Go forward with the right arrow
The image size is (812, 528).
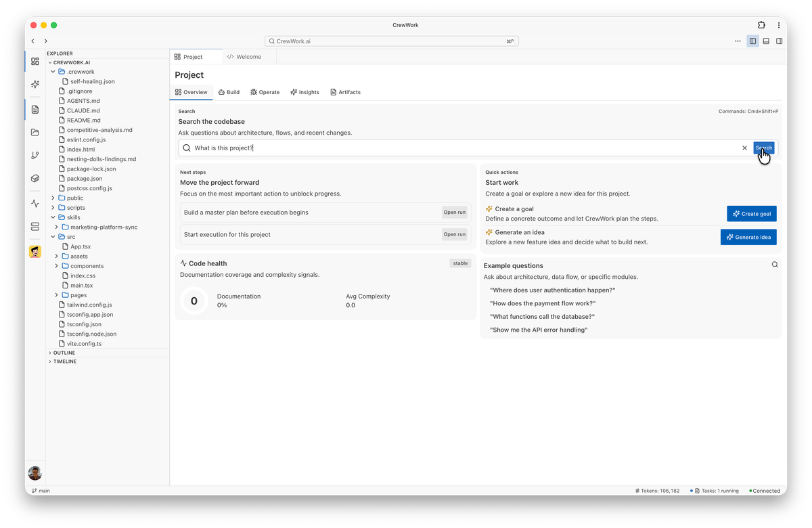coord(46,41)
